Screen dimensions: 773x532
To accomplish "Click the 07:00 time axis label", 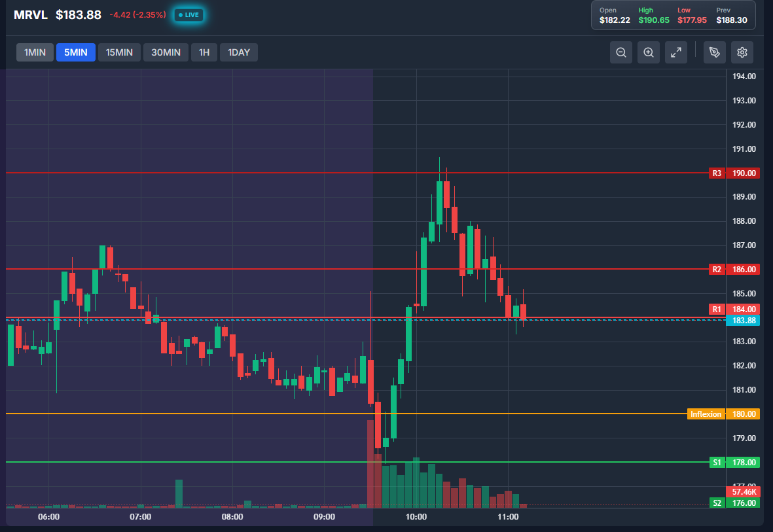I will 141,517.
